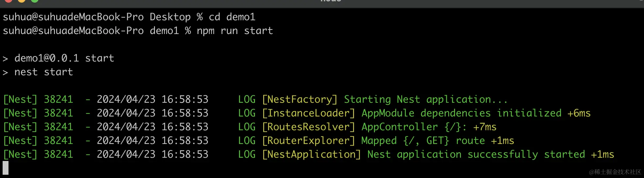Click the 'AppController {/}:' message text

(414, 127)
